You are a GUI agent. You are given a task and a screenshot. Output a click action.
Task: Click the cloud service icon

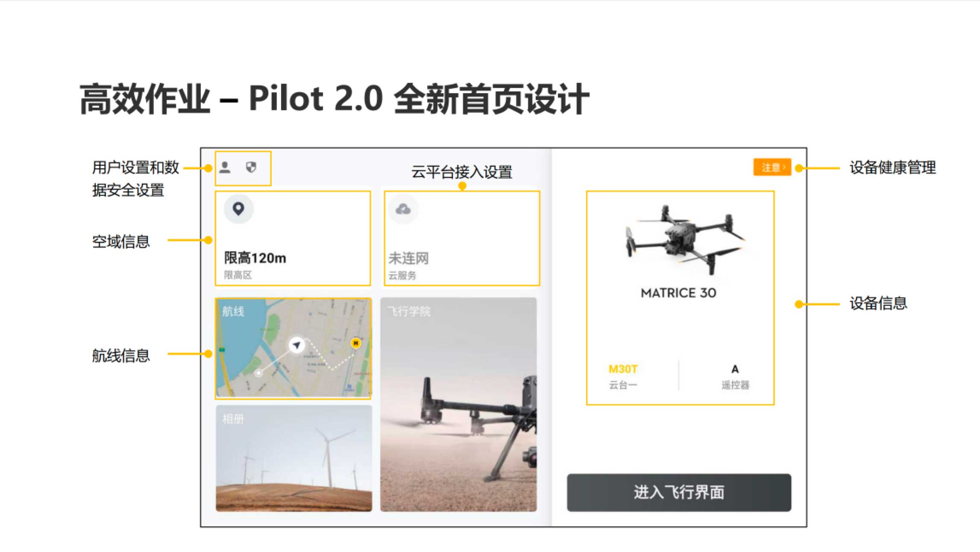[x=403, y=209]
